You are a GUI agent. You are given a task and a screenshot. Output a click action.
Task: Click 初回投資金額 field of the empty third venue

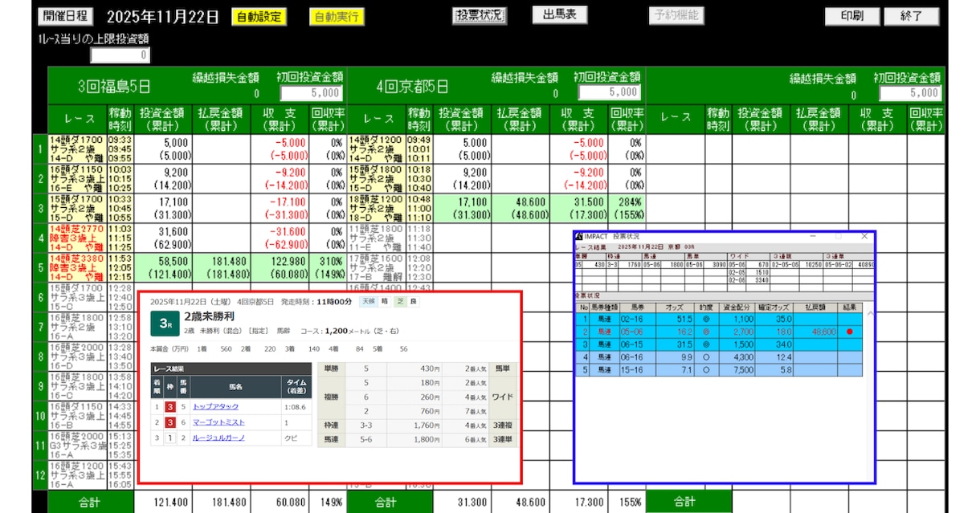(x=912, y=92)
